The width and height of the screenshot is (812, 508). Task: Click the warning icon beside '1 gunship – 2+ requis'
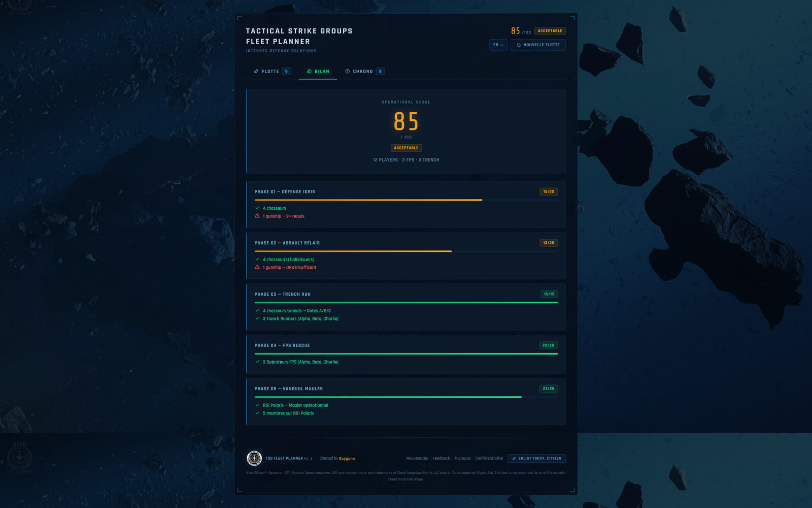point(257,216)
